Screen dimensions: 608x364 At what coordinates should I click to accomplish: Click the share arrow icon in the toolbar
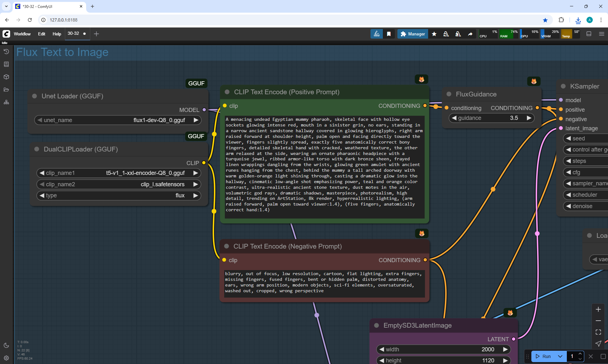(470, 34)
